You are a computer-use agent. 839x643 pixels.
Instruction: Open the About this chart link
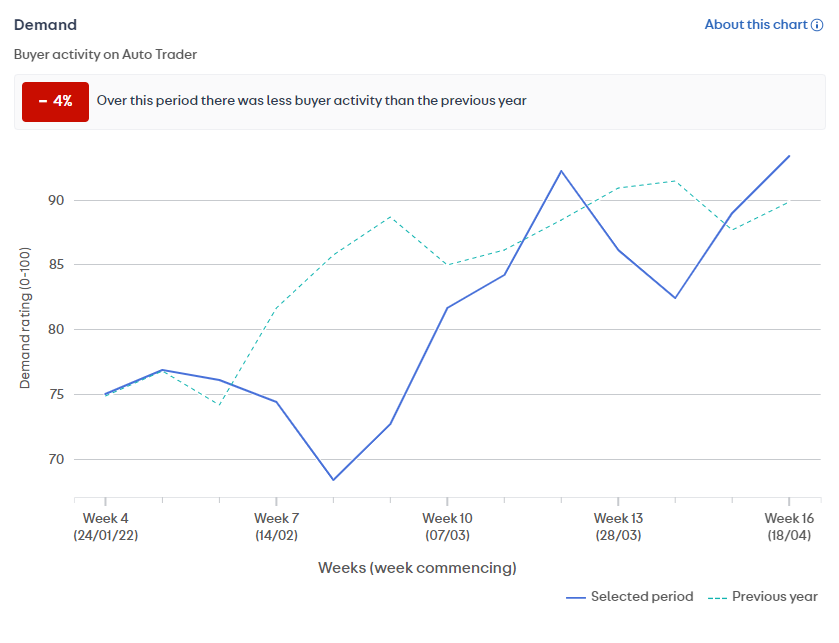coord(755,24)
